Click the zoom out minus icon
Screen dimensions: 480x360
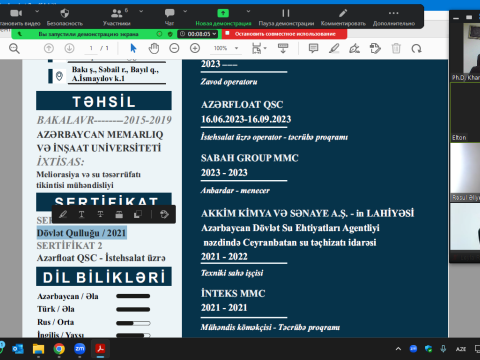[174, 49]
